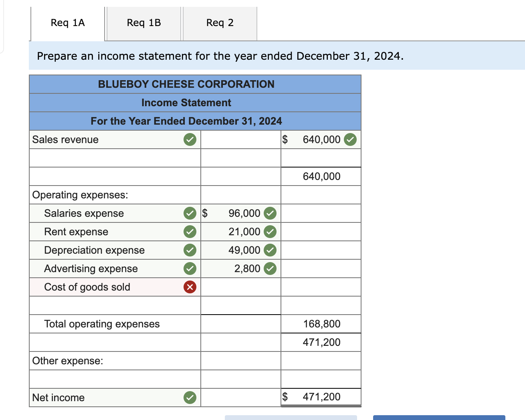Click the checkmark after the 96,000 amount
Image resolution: width=525 pixels, height=420 pixels.
tap(270, 213)
